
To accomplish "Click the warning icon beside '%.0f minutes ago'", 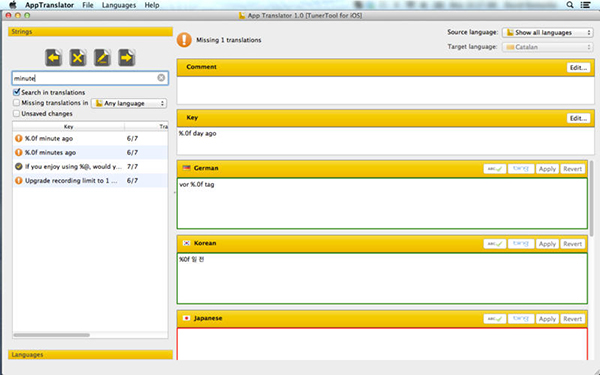I will click(x=18, y=152).
